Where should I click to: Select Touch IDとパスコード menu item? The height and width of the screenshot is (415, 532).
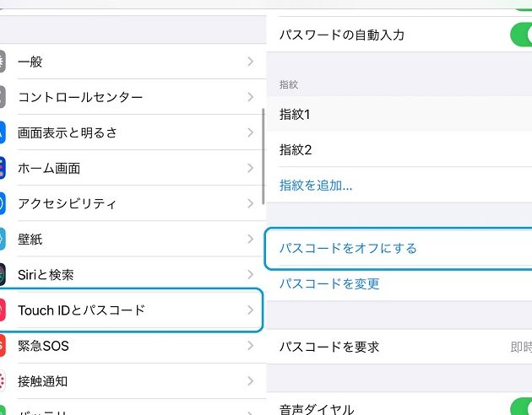click(132, 310)
